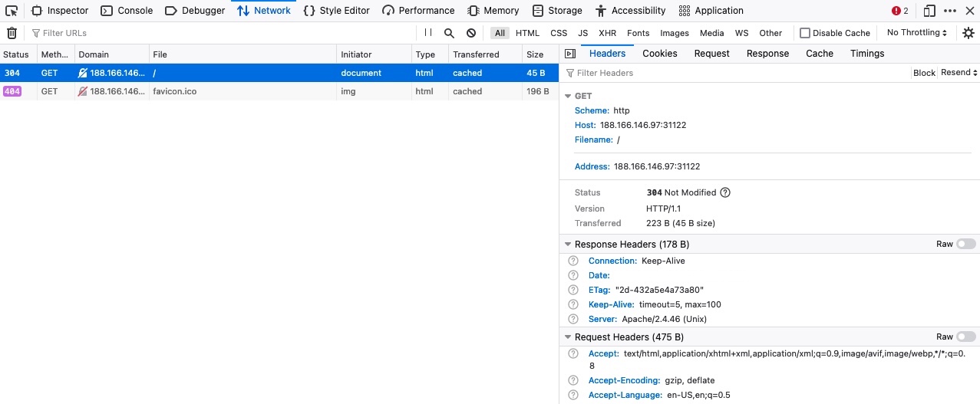Open the DevTools more options menu

tap(950, 11)
